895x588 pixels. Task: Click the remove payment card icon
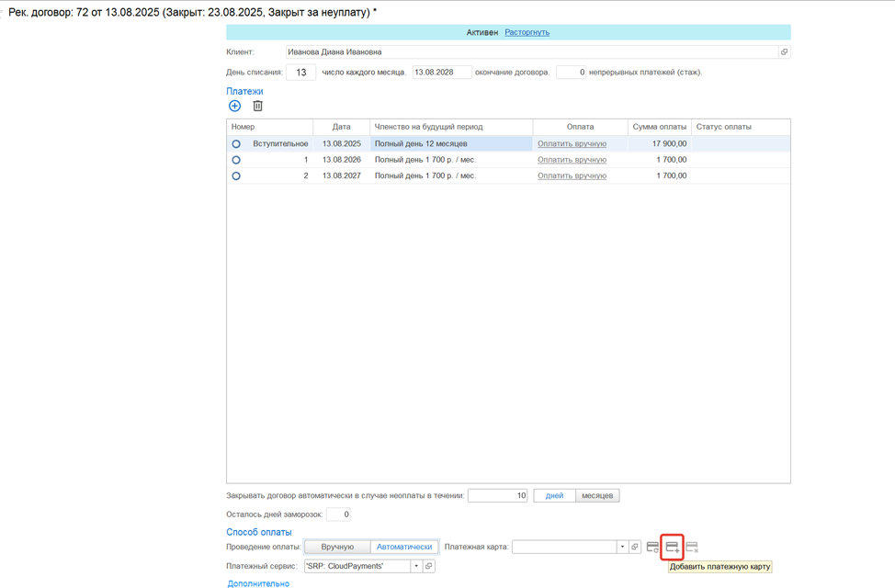click(692, 547)
